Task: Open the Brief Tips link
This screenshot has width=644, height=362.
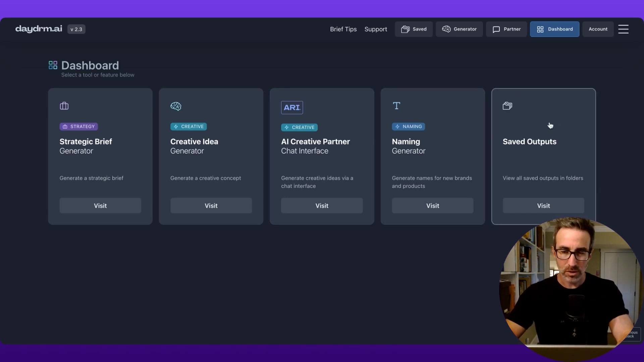Action: coord(343,29)
